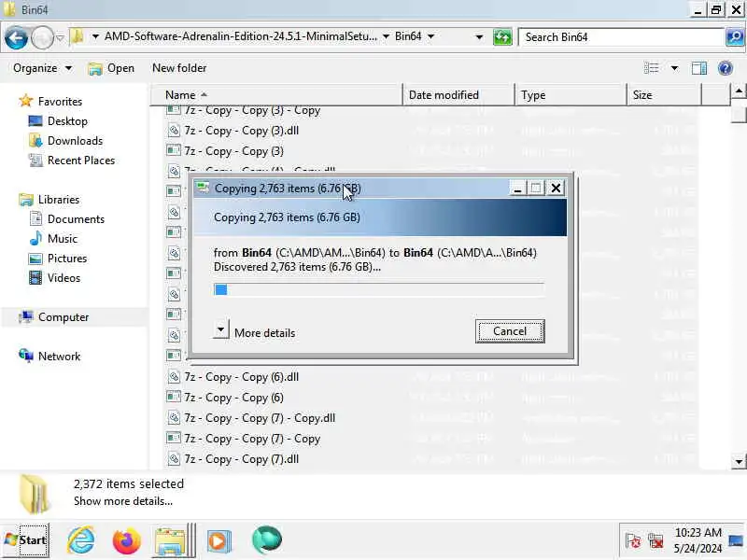
Task: Select file 7z - Copy - Copy (6).dll
Action: 242,377
